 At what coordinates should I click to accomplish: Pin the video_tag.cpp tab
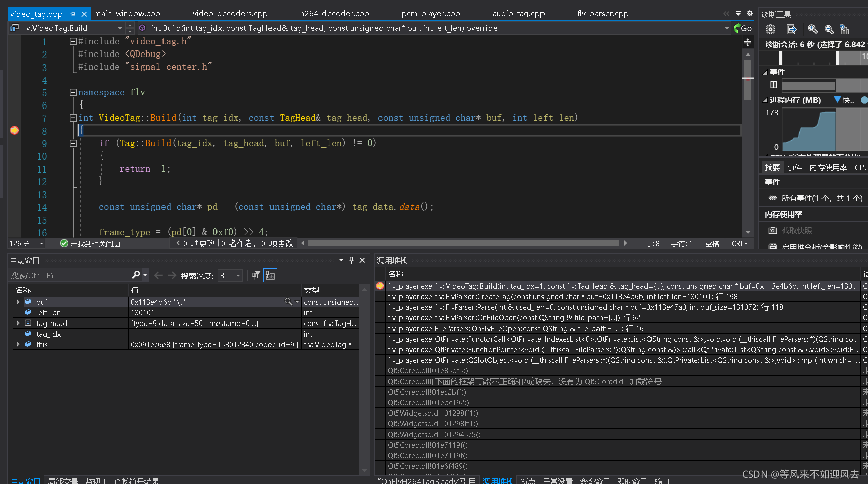click(x=72, y=14)
